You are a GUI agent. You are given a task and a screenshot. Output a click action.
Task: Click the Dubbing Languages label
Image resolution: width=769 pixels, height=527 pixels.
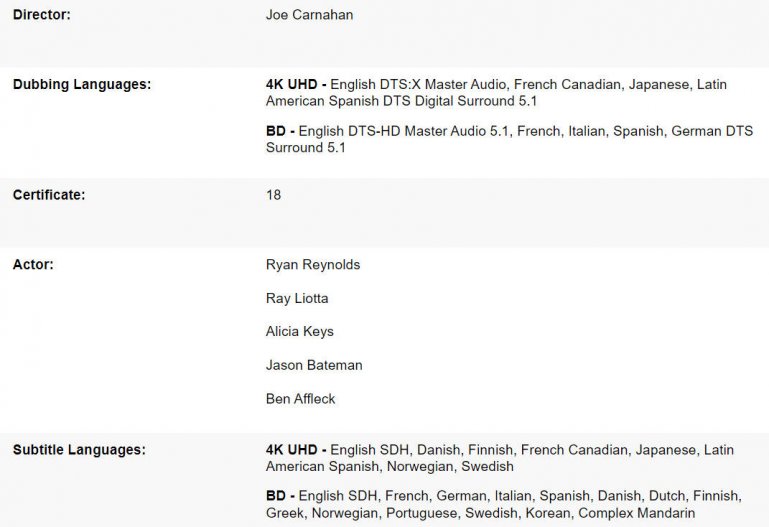tap(82, 84)
